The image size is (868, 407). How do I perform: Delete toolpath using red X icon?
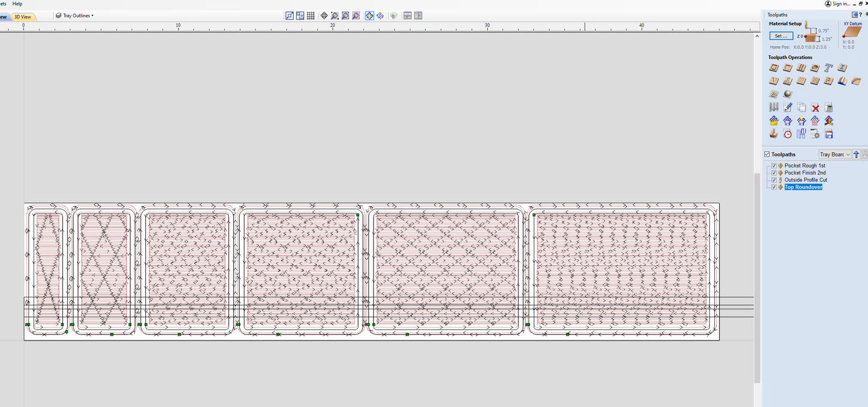tap(815, 107)
